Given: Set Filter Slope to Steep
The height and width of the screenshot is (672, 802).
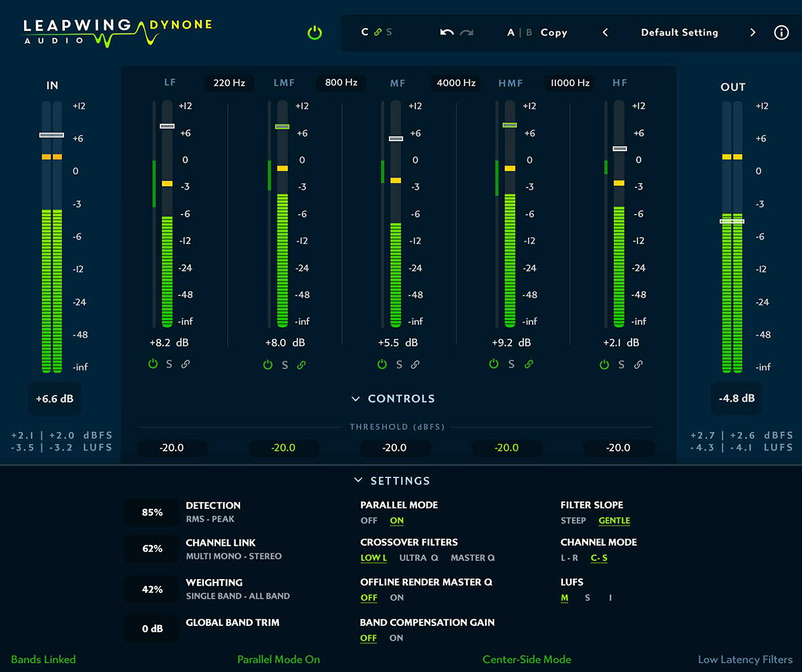Looking at the screenshot, I should pyautogui.click(x=573, y=521).
